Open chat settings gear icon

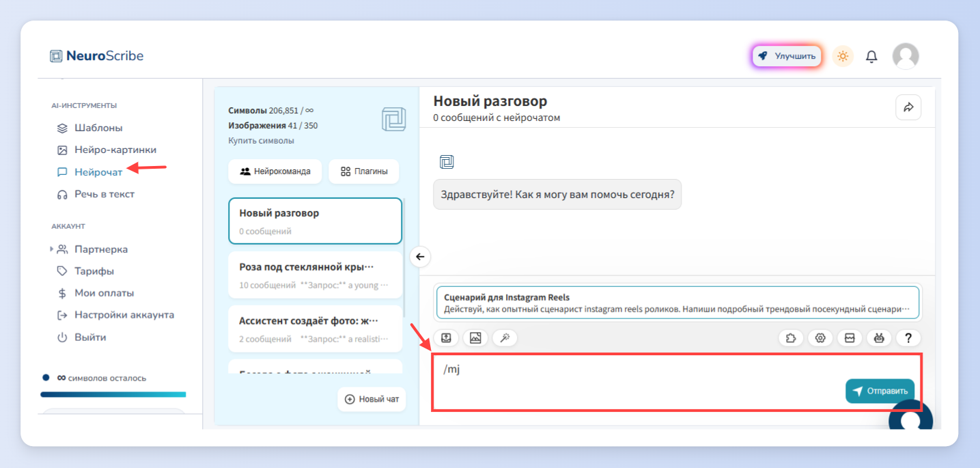click(x=821, y=338)
